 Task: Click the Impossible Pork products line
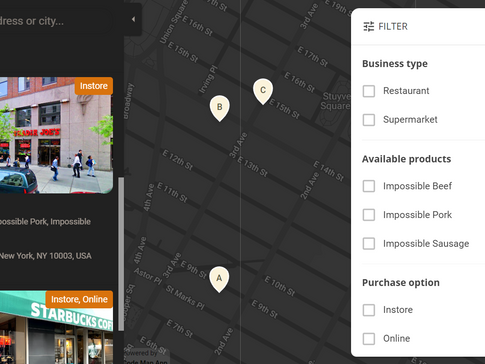tap(45, 222)
